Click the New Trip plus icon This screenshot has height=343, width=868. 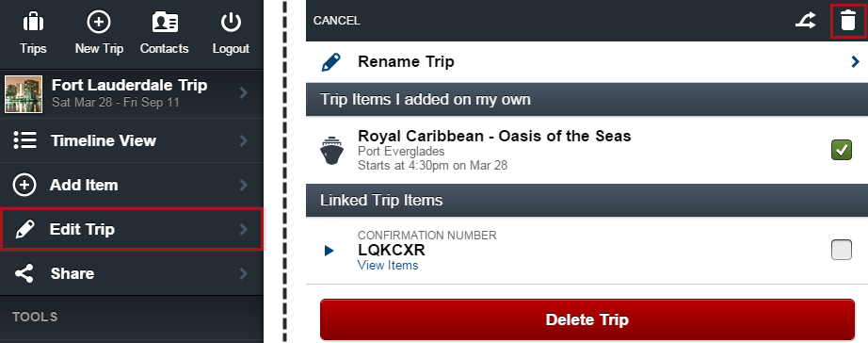(x=99, y=23)
